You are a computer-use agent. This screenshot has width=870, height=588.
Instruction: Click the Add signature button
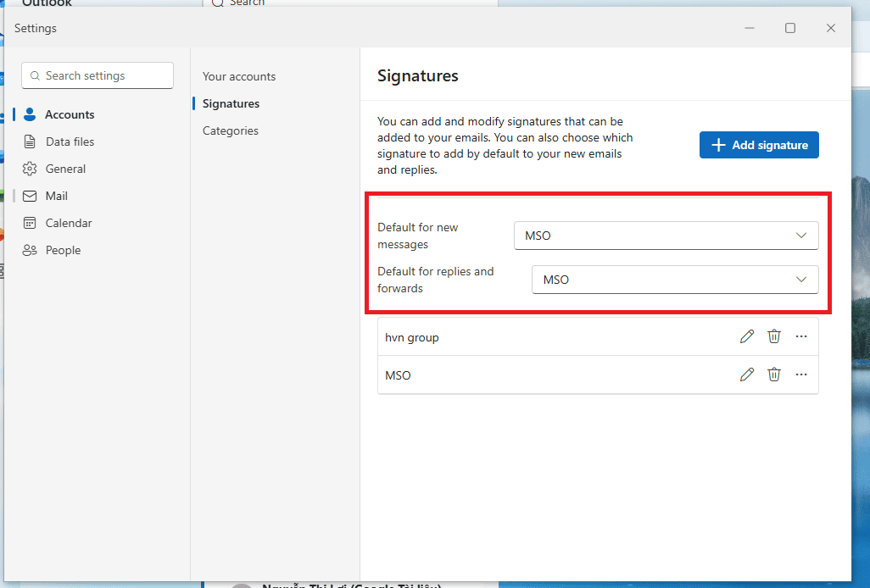[758, 145]
